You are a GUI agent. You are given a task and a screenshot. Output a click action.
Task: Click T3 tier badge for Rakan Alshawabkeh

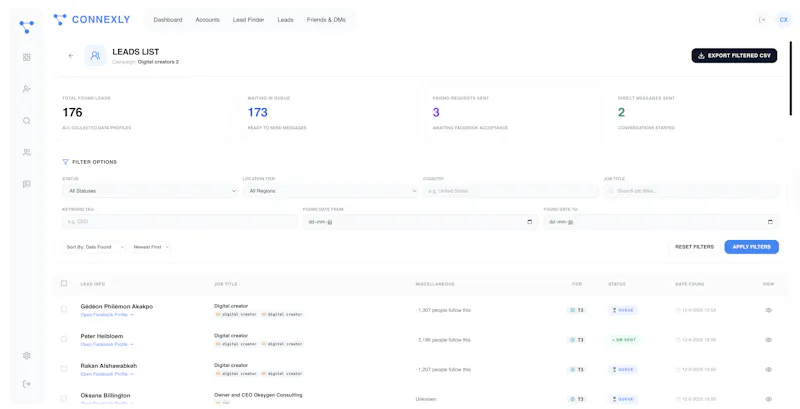pos(577,369)
